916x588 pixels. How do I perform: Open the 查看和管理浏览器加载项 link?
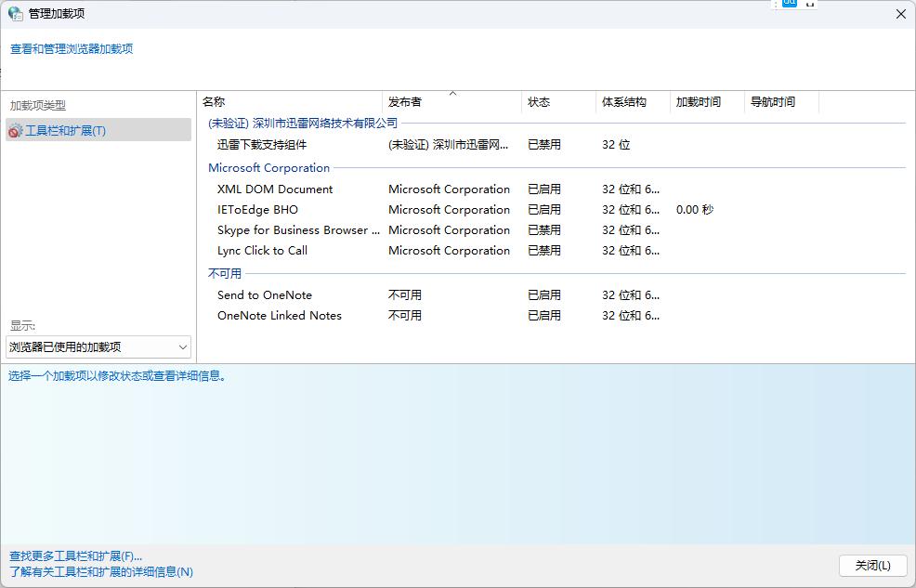[70, 46]
